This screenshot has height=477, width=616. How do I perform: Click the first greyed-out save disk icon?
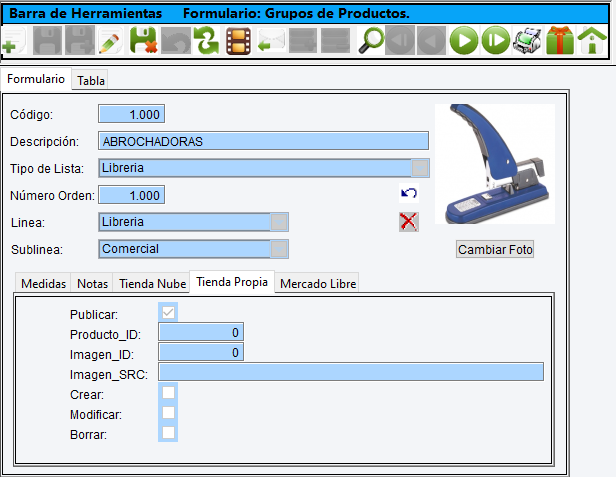47,40
